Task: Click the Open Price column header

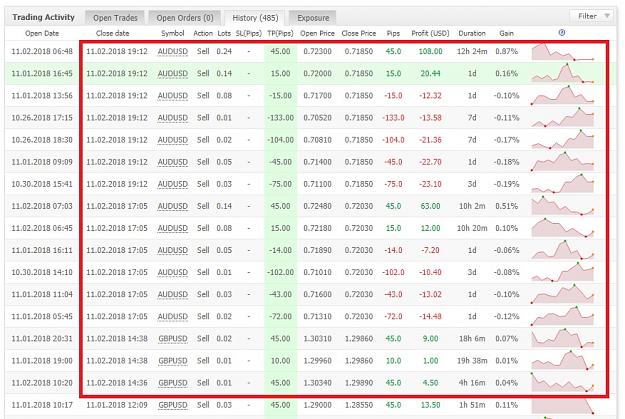Action: 317,33
